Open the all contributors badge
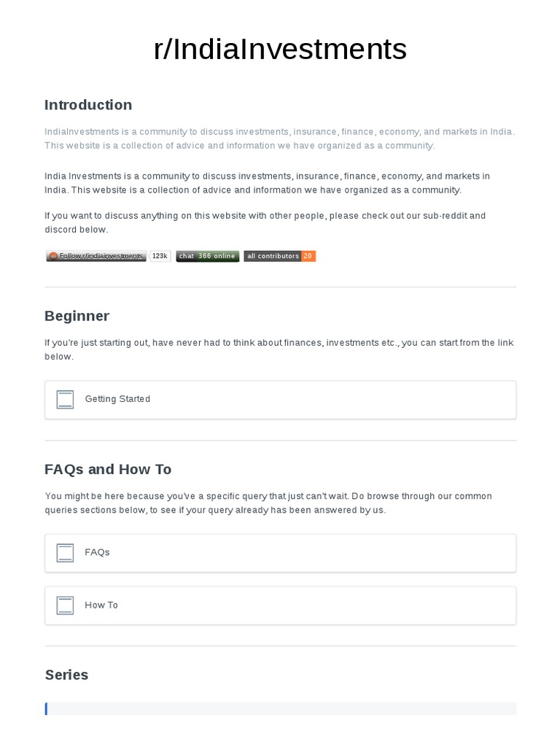The width and height of the screenshot is (560, 747). point(273,256)
